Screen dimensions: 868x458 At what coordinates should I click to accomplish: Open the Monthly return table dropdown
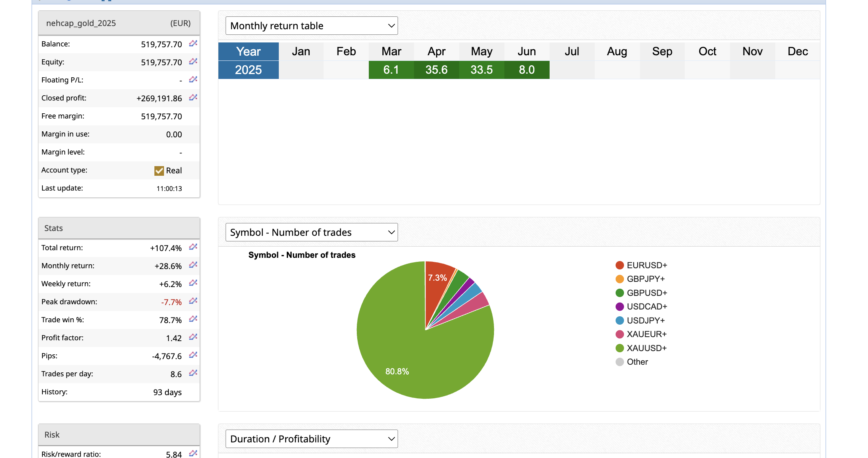tap(312, 26)
